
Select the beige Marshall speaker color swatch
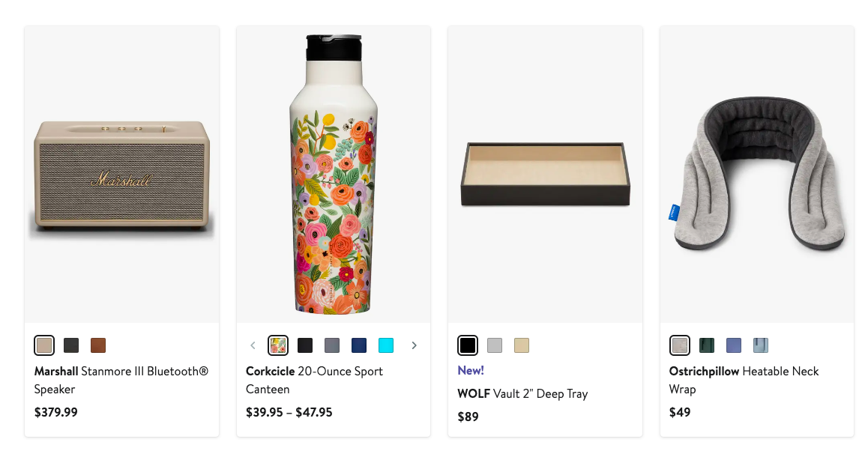point(44,345)
